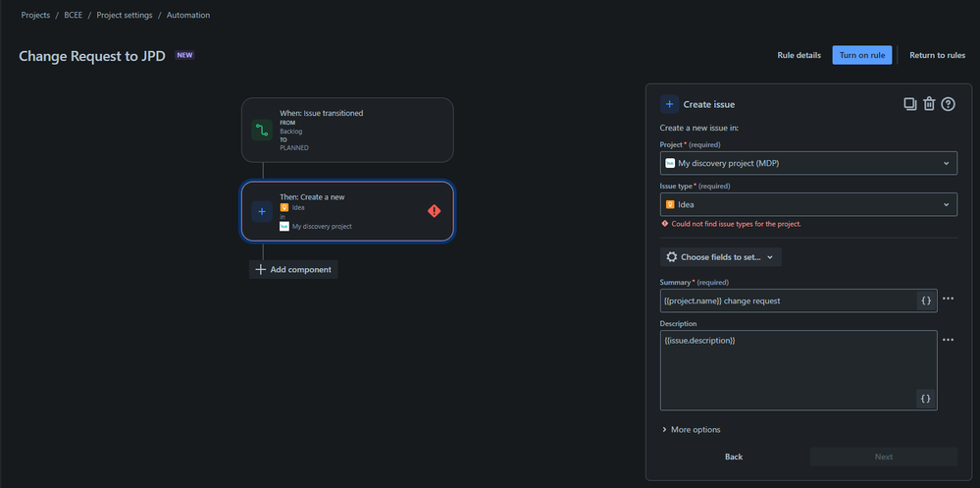The image size is (980, 488).
Task: Click the Next button
Action: pyautogui.click(x=883, y=457)
